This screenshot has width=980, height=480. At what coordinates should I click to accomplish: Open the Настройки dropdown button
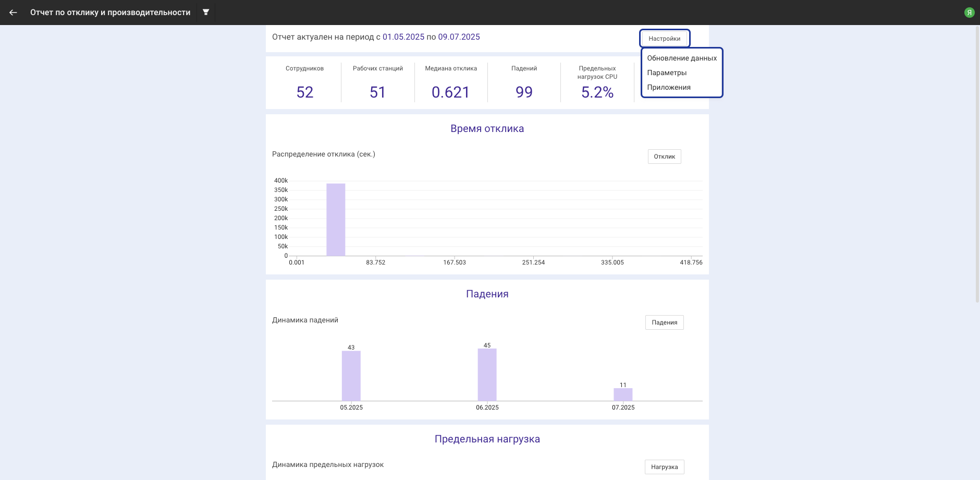point(665,39)
